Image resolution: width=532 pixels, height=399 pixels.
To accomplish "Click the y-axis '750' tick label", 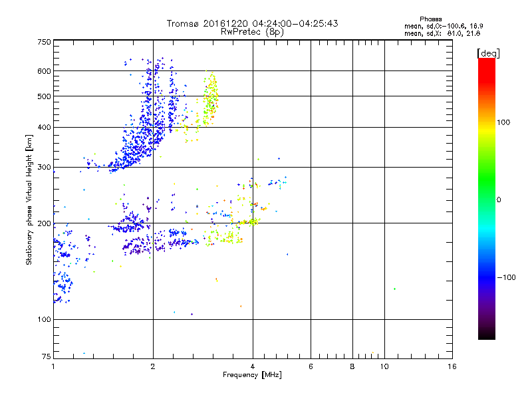I will (x=44, y=43).
